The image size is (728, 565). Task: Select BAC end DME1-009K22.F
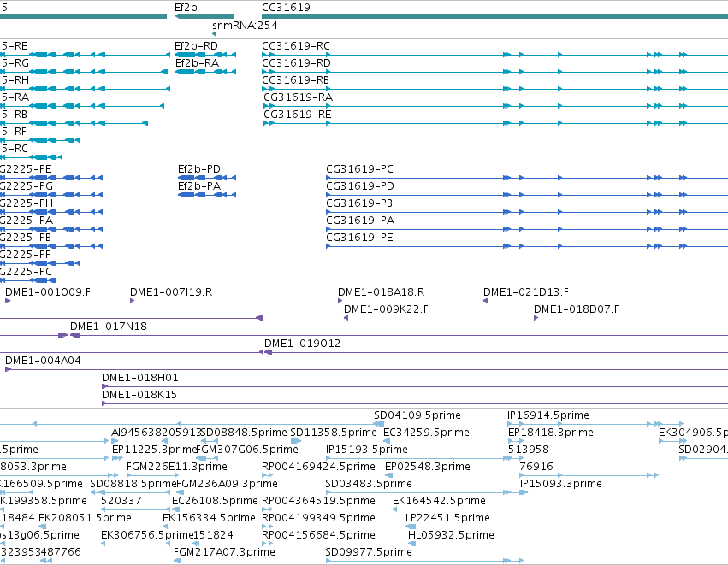click(x=386, y=309)
